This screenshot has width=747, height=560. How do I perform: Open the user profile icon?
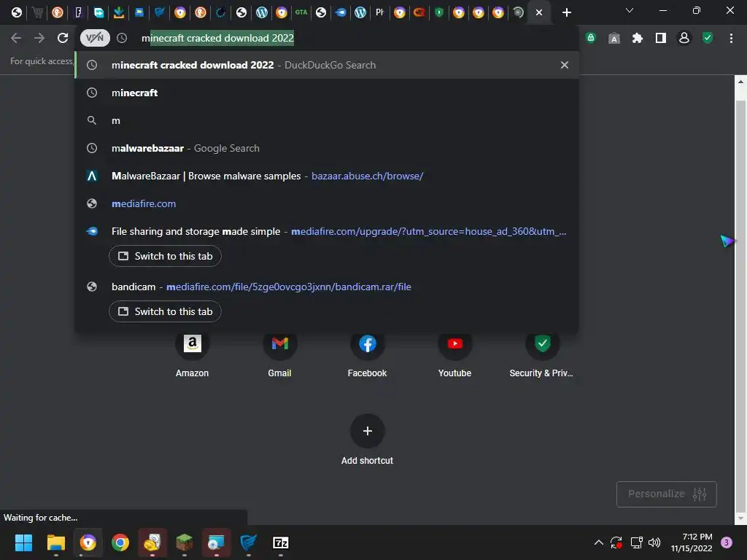click(684, 38)
